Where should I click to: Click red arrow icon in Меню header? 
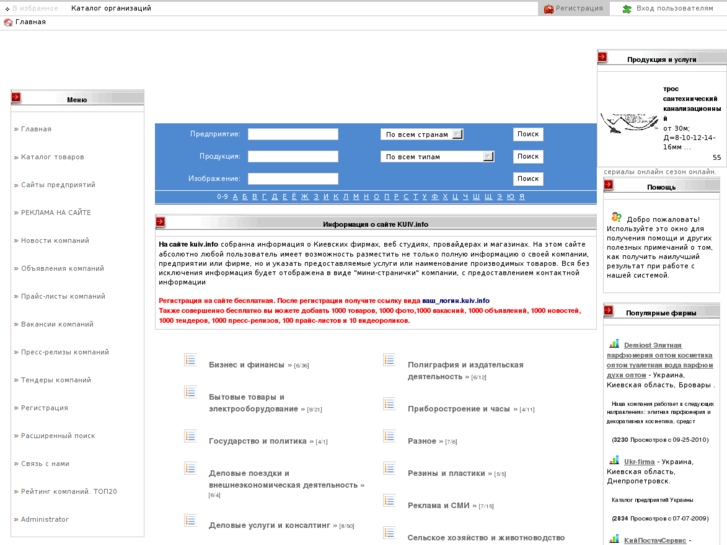16,97
